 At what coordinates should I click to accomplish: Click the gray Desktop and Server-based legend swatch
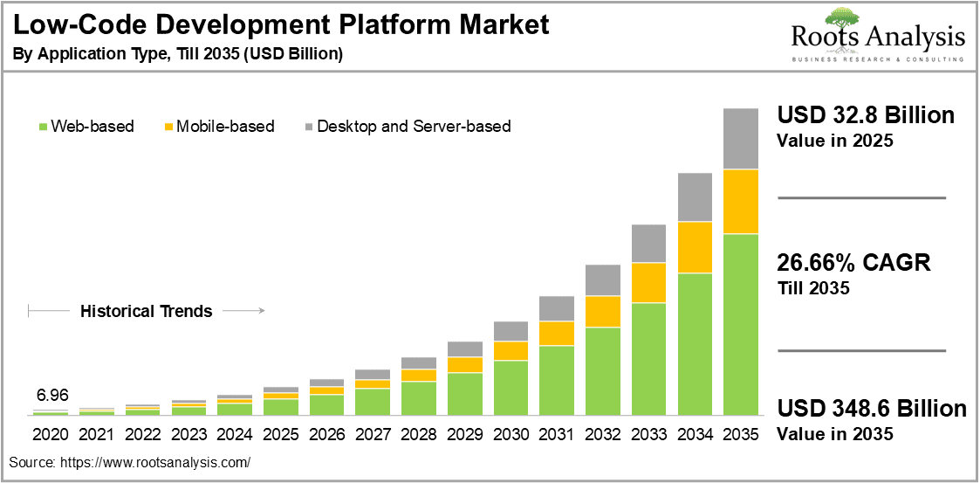pos(309,127)
